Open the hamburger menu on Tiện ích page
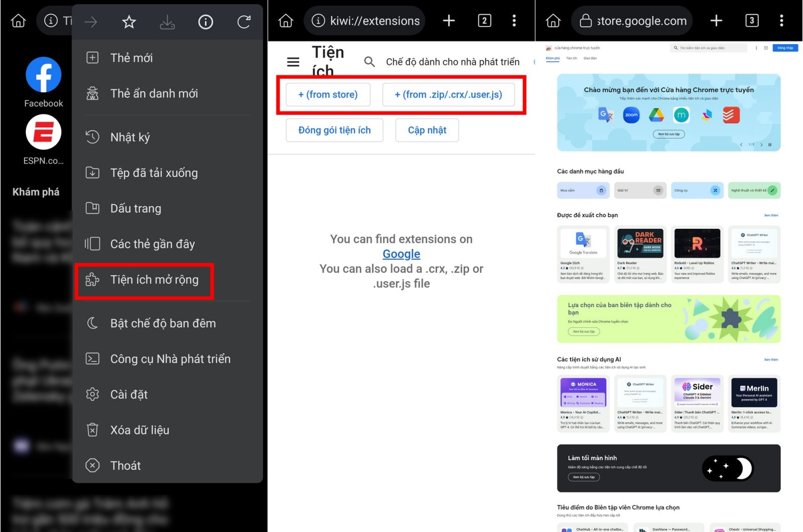The width and height of the screenshot is (803, 532). click(293, 62)
